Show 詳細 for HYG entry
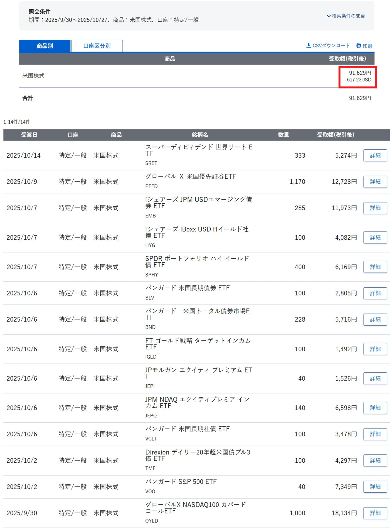This screenshot has width=392, height=532. [375, 238]
